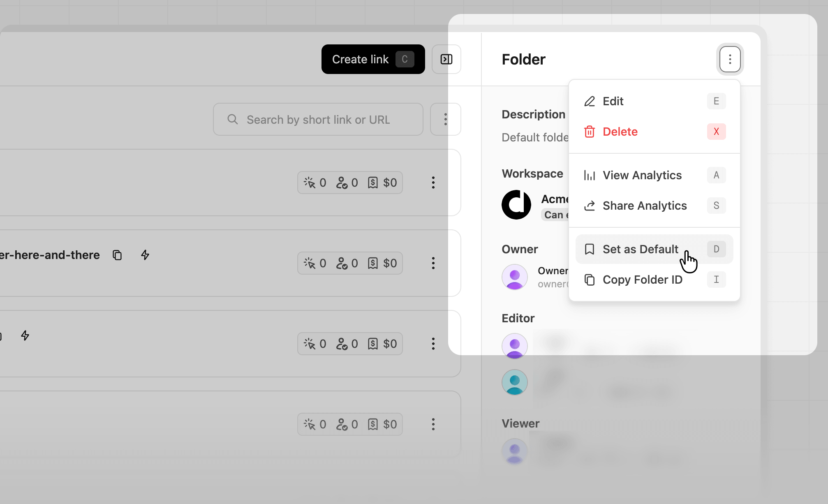828x504 pixels.
Task: Open three-dot menu of the first link row
Action: tap(433, 183)
